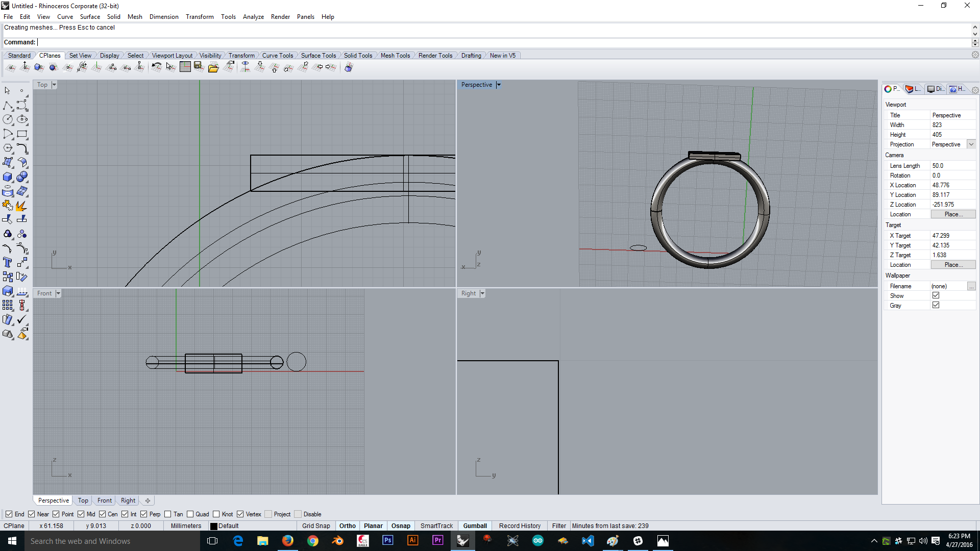
Task: Choose the Rectangle tool
Action: tap(22, 134)
